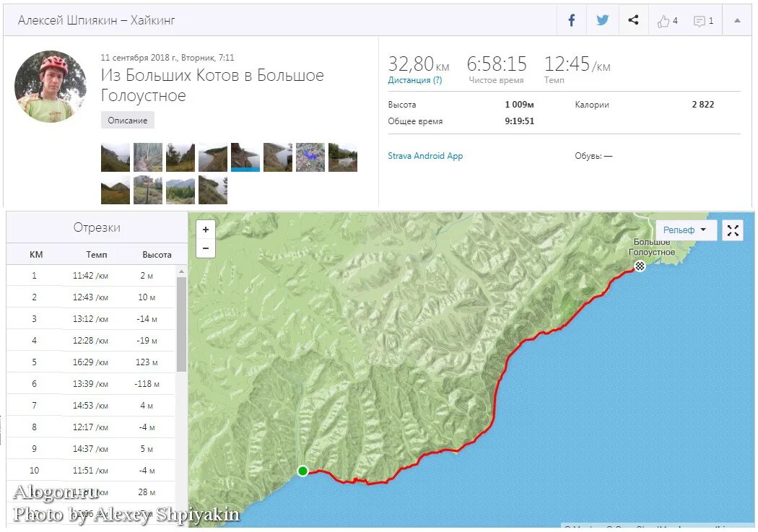This screenshot has width=758, height=532.
Task: Expand map to fullscreen
Action: [733, 230]
